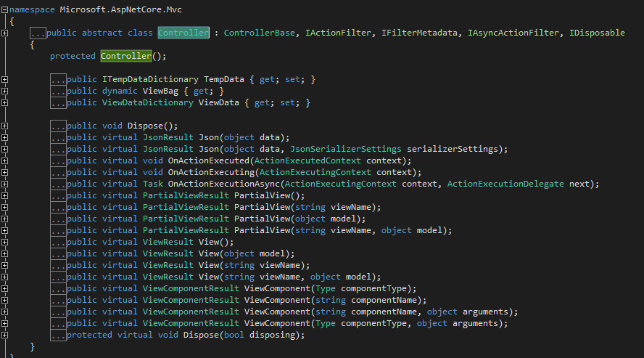Expand the gutter plus for View(string viewName, object model)
This screenshot has height=358, width=644.
coord(4,277)
